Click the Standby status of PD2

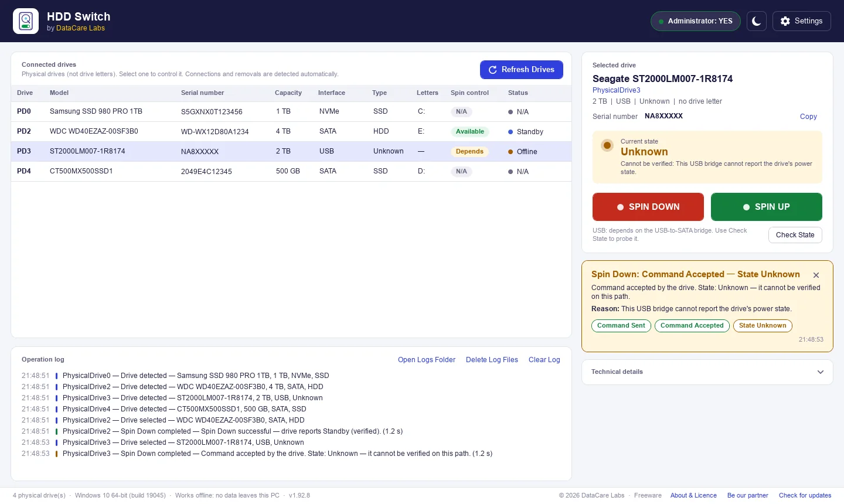point(526,132)
